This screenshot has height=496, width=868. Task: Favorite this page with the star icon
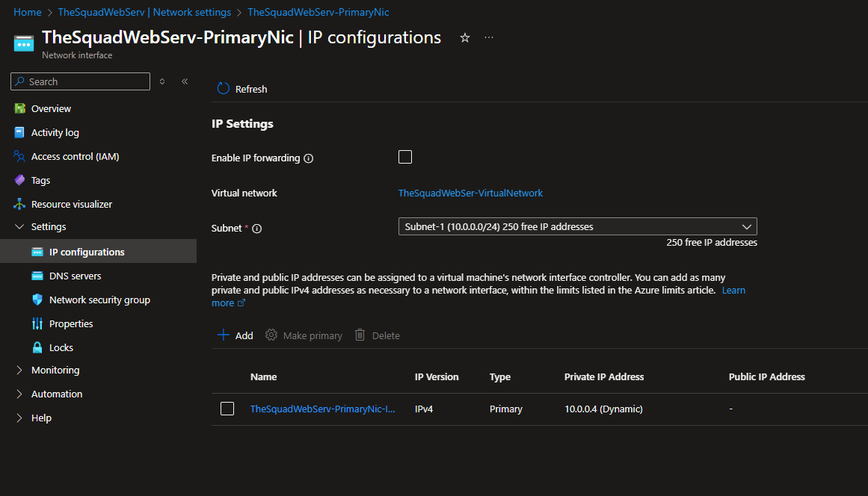[465, 37]
